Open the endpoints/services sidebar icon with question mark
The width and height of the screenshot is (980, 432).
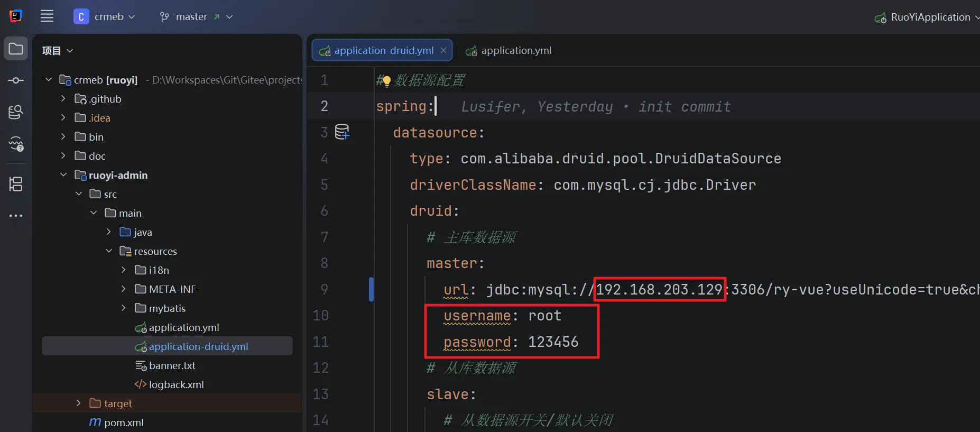click(16, 144)
